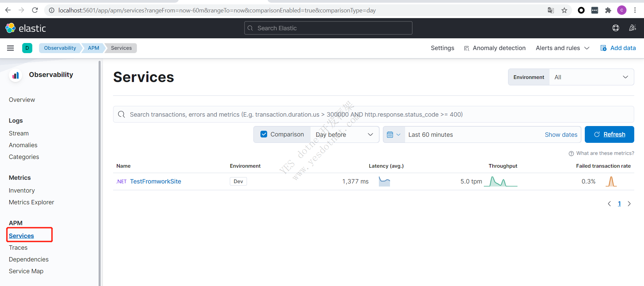Click the Observability bar-chart logo

tap(15, 75)
